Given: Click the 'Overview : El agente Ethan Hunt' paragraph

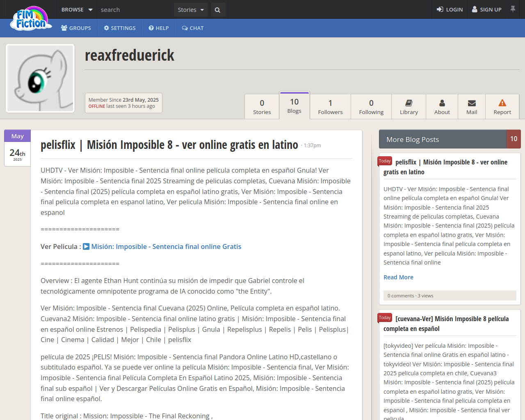Looking at the screenshot, I should click(x=172, y=286).
